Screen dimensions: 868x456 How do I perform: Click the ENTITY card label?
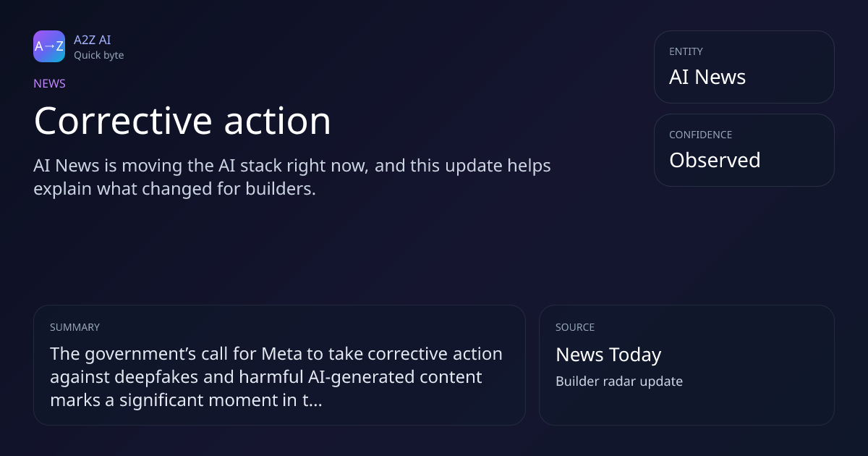tap(686, 51)
